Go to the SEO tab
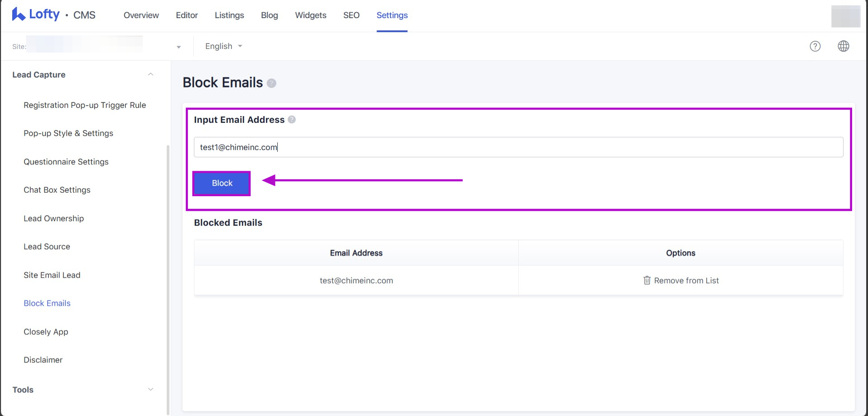 [x=351, y=15]
